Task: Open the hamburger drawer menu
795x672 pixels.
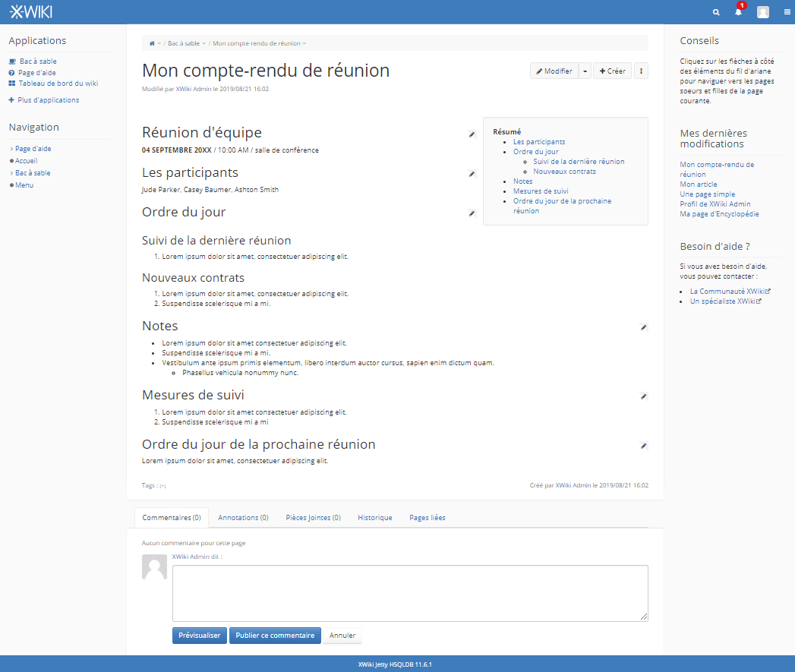Action: click(787, 12)
